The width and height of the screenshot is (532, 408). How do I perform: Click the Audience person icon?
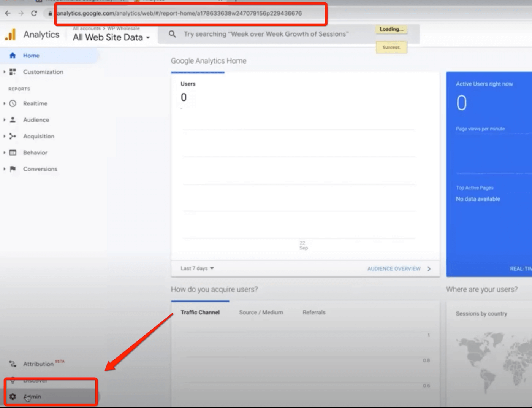(13, 120)
